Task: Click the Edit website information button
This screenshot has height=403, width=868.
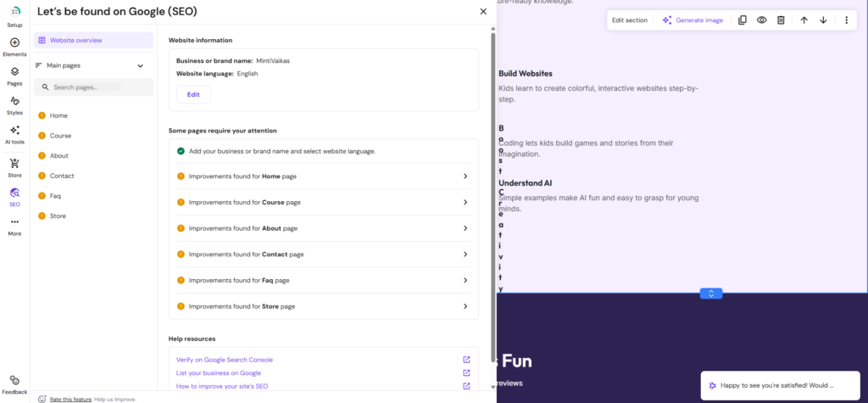Action: point(193,95)
